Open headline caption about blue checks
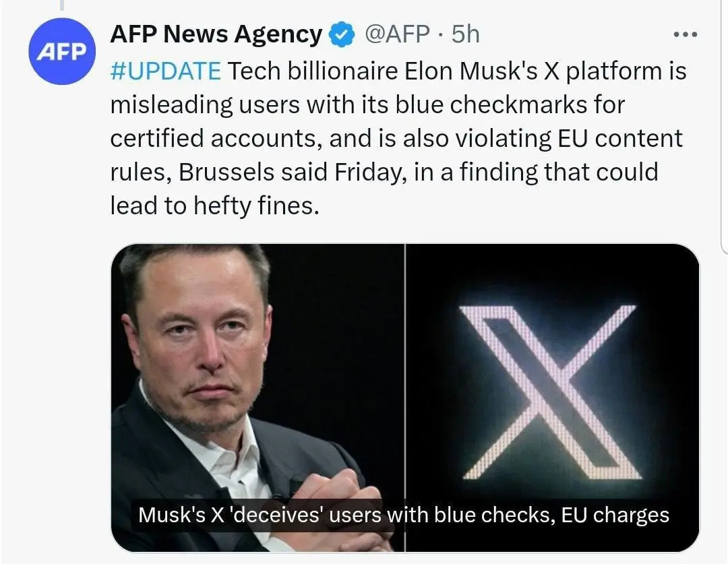728x564 pixels. (403, 515)
